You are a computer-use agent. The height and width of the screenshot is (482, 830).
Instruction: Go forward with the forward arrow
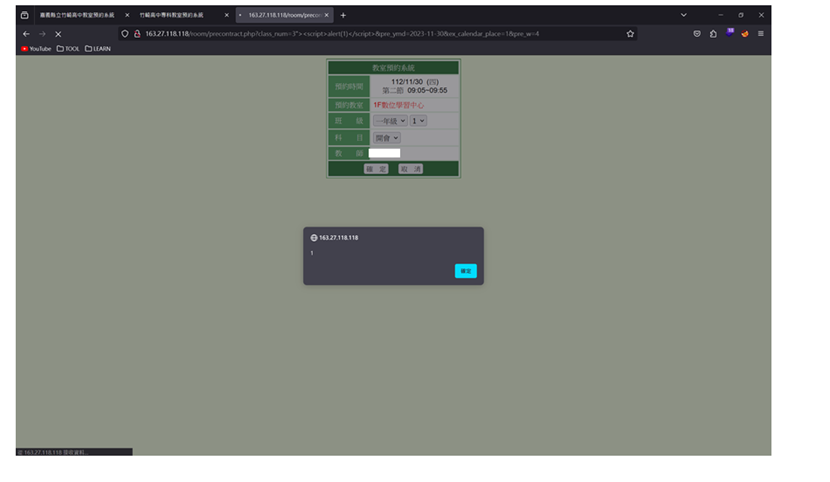pos(42,34)
